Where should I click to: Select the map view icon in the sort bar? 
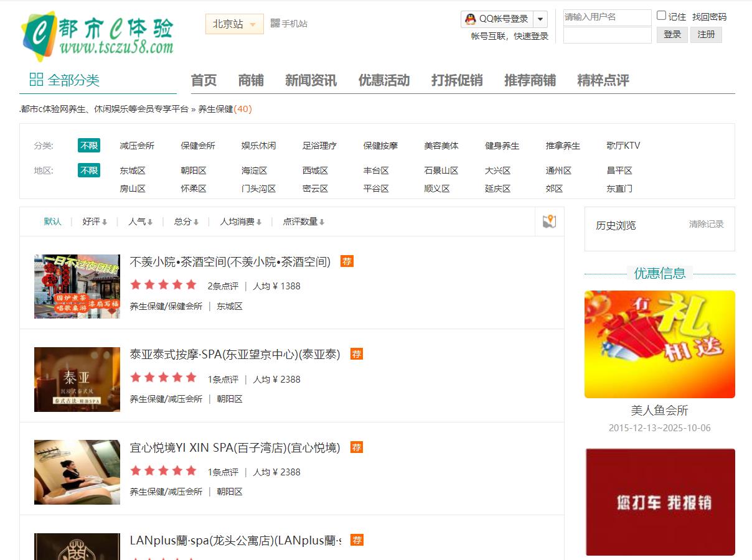click(548, 222)
